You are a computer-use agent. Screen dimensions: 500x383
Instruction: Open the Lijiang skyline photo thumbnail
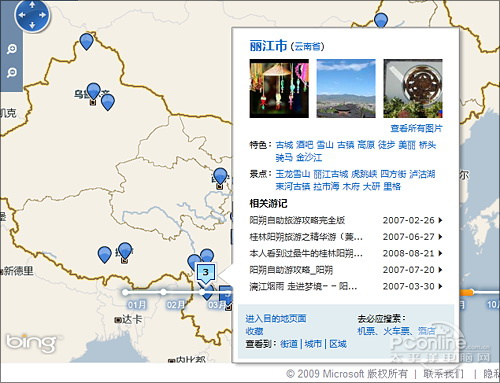click(x=346, y=88)
